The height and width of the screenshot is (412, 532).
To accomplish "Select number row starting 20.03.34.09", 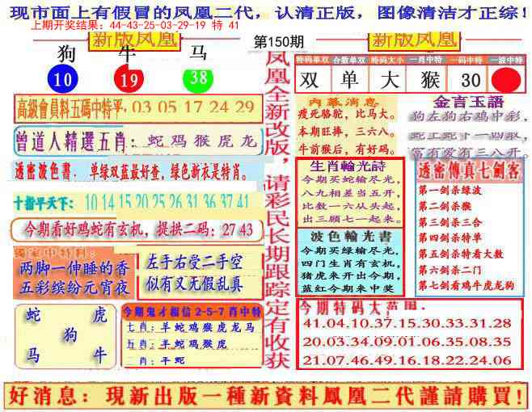I will pyautogui.click(x=407, y=342).
